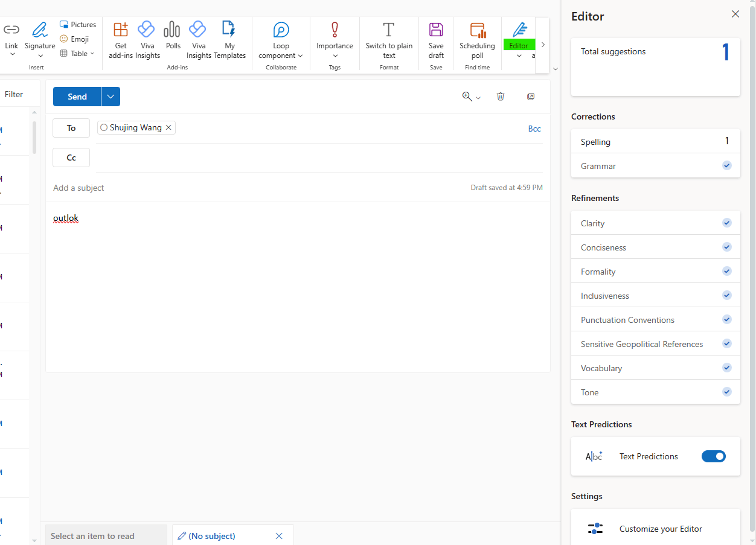The height and width of the screenshot is (545, 756).
Task: Click the misspelled word outlok
Action: tap(66, 218)
